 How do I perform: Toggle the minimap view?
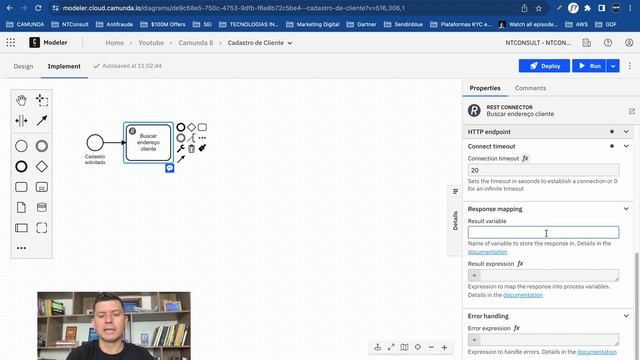tap(404, 347)
